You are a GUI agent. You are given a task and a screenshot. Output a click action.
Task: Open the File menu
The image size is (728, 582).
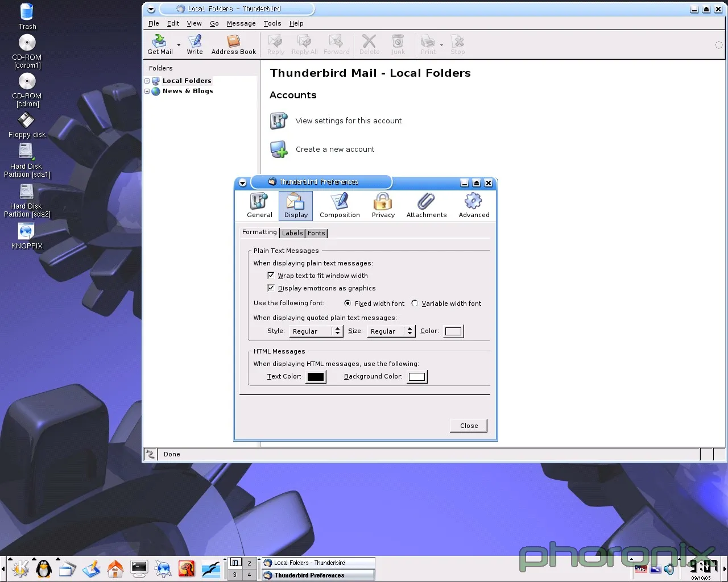coord(154,23)
